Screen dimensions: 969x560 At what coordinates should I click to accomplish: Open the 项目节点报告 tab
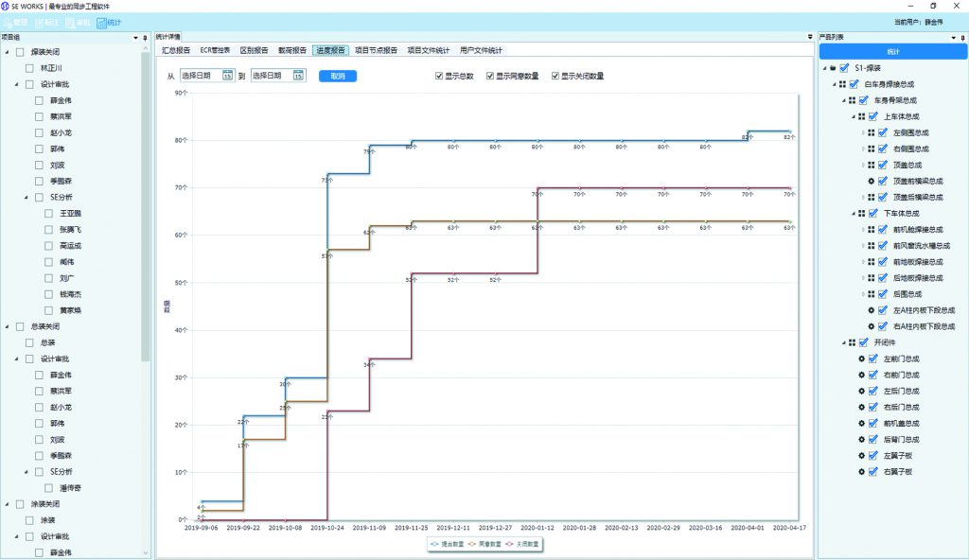(376, 50)
